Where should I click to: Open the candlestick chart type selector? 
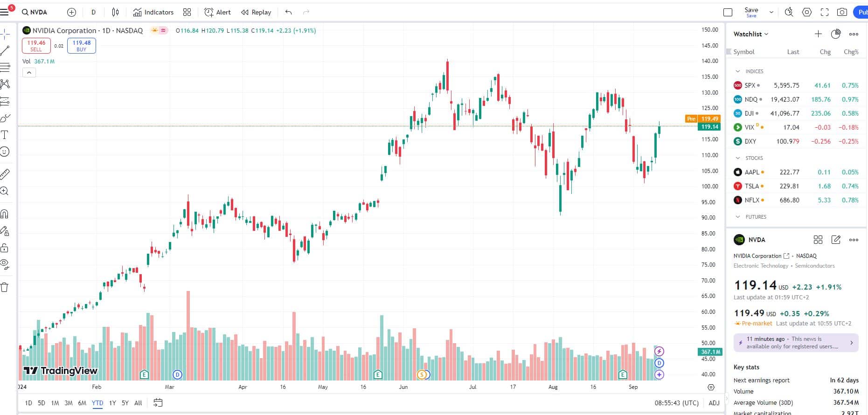click(116, 12)
